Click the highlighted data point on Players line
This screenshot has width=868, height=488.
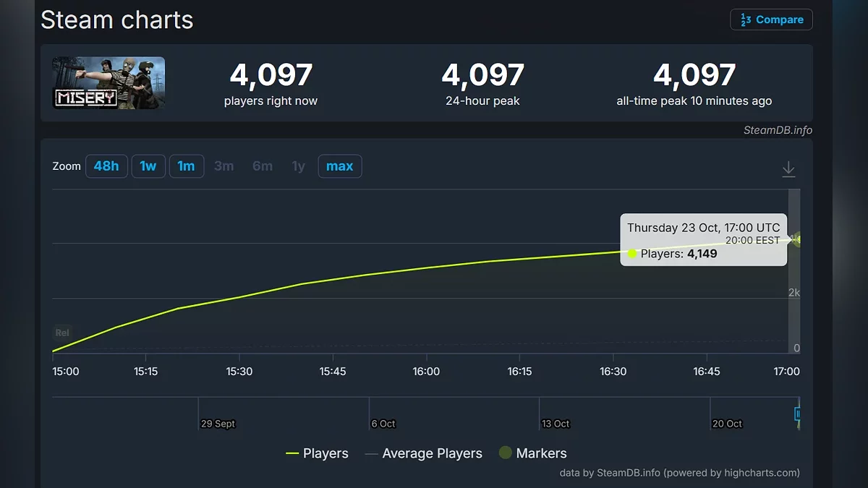[x=632, y=253]
